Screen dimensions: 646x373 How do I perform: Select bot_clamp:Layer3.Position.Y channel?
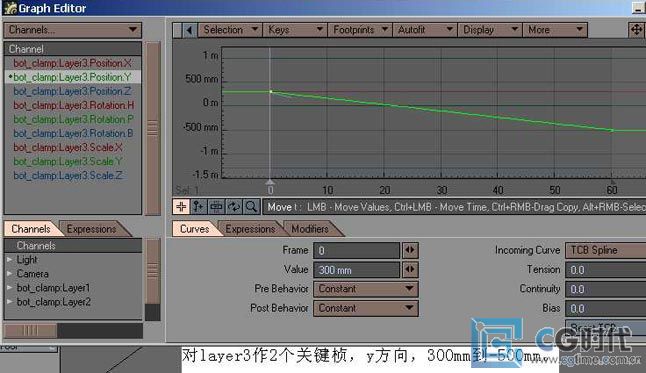click(x=73, y=77)
